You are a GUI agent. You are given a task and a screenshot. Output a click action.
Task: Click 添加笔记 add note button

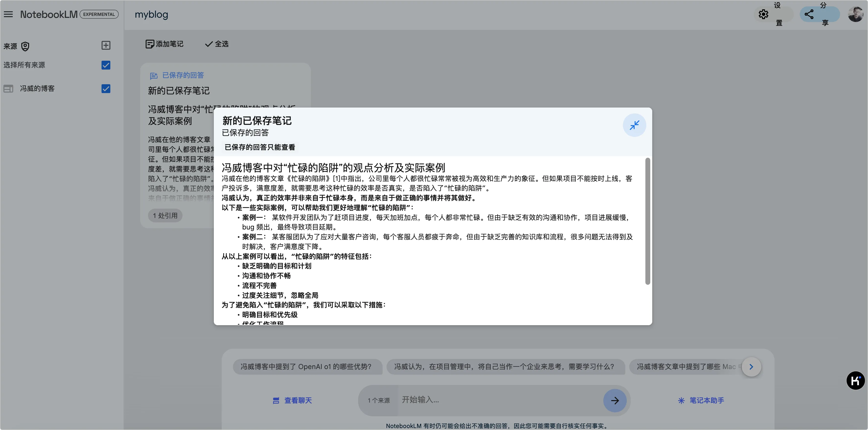click(x=164, y=44)
